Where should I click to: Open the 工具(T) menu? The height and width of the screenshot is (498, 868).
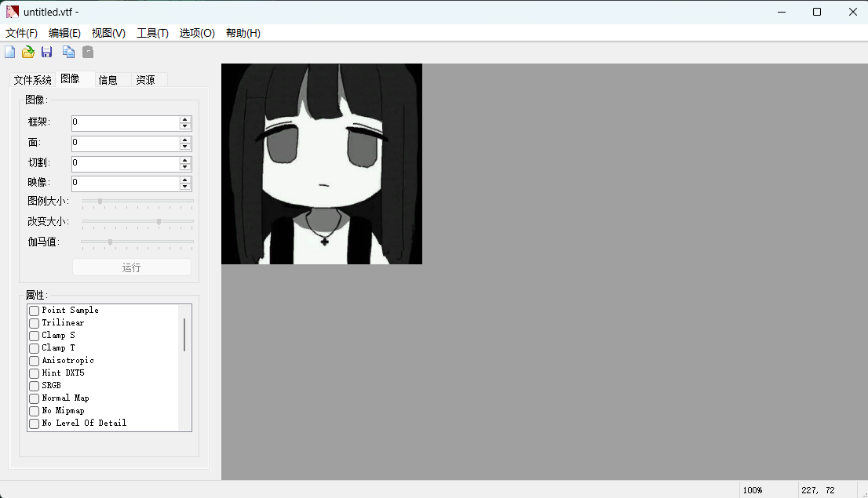click(x=152, y=33)
